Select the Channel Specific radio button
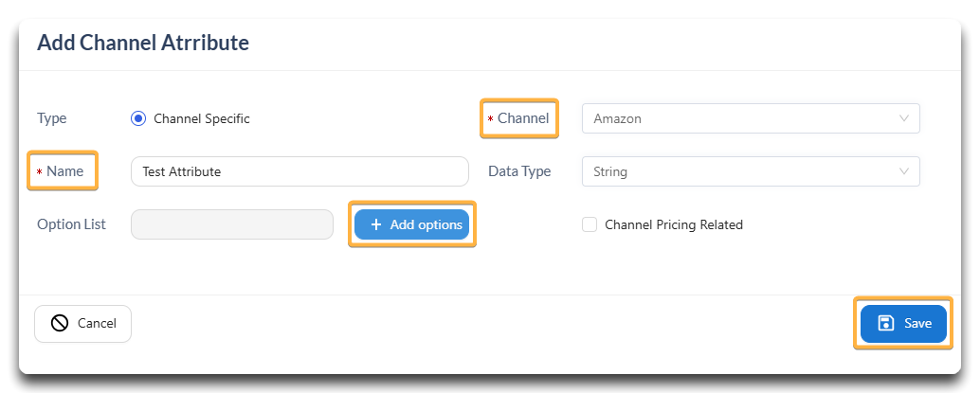Screen dimensions: 980x393 tap(138, 118)
